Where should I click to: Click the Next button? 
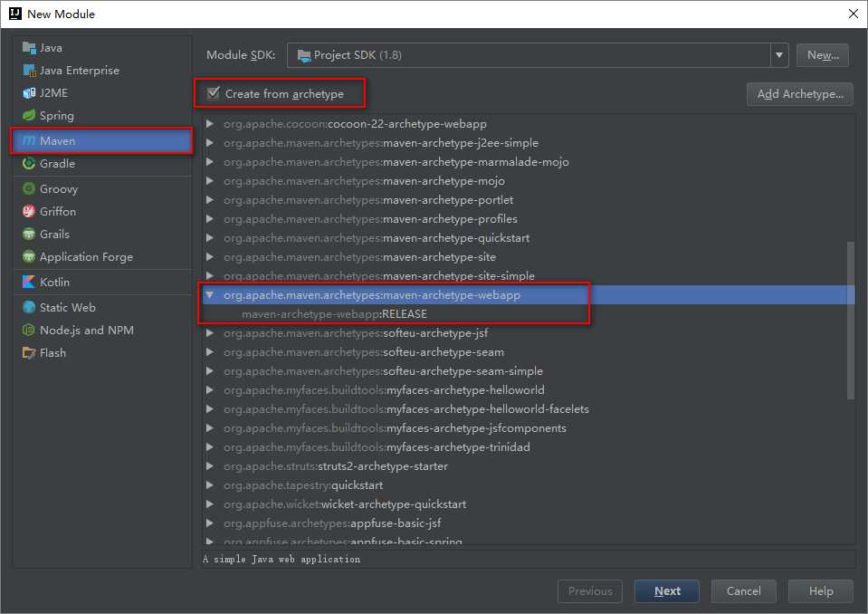coord(666,590)
